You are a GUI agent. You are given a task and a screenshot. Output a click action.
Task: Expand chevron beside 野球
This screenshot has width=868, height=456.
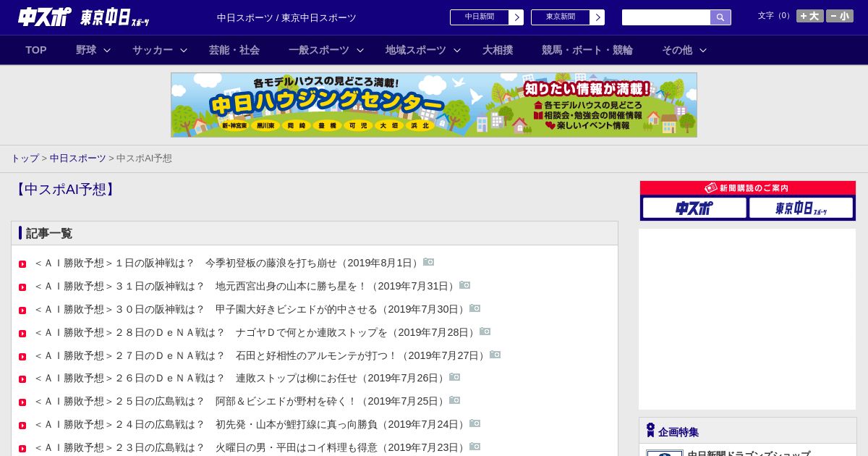107,50
